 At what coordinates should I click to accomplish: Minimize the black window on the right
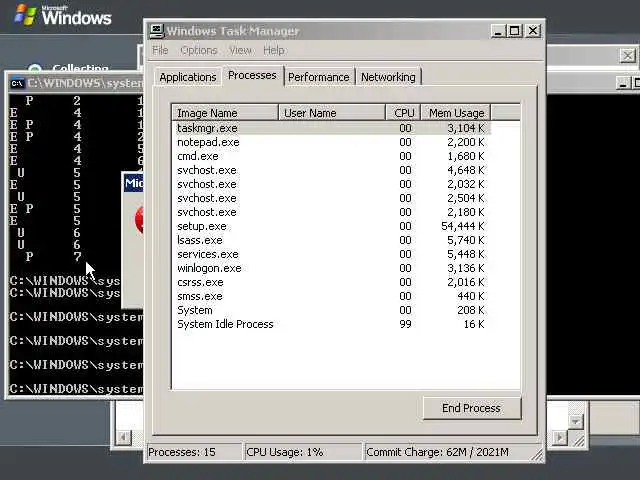point(622,83)
